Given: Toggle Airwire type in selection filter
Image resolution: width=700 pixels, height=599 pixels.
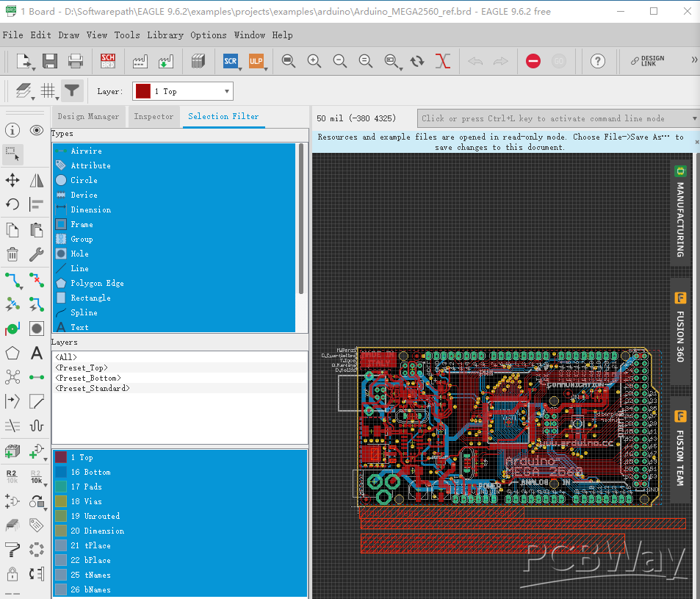Looking at the screenshot, I should [x=86, y=151].
